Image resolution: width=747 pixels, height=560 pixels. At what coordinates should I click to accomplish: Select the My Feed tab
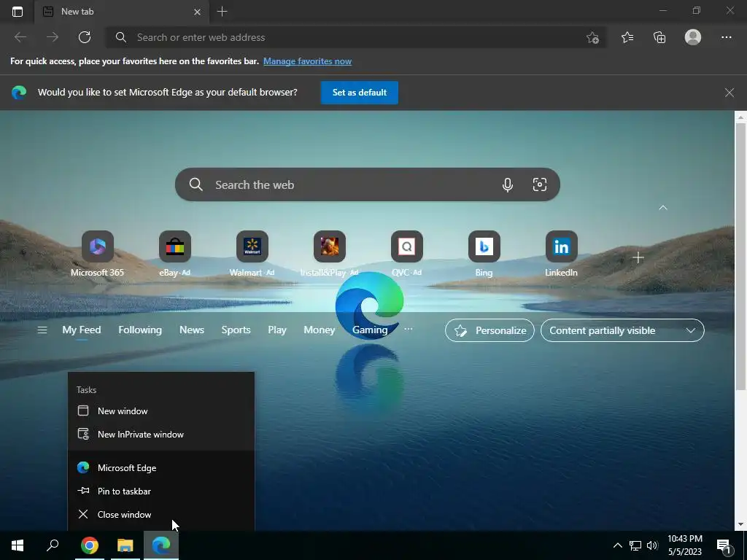82,330
